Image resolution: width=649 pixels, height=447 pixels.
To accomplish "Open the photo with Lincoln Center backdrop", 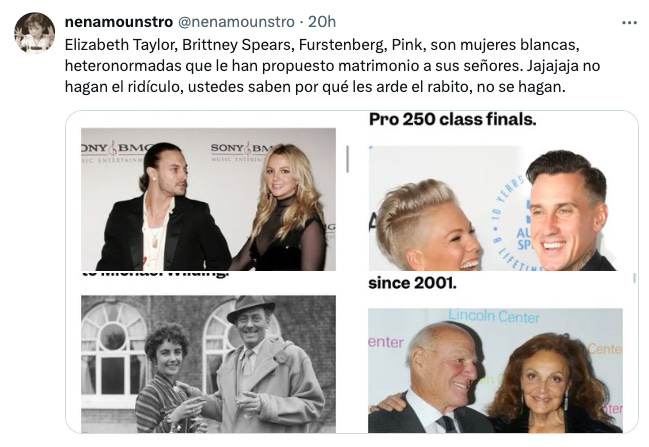I will click(495, 370).
